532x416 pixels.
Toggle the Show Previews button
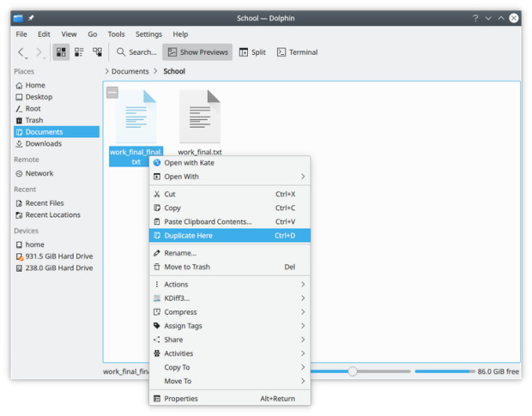pyautogui.click(x=197, y=52)
